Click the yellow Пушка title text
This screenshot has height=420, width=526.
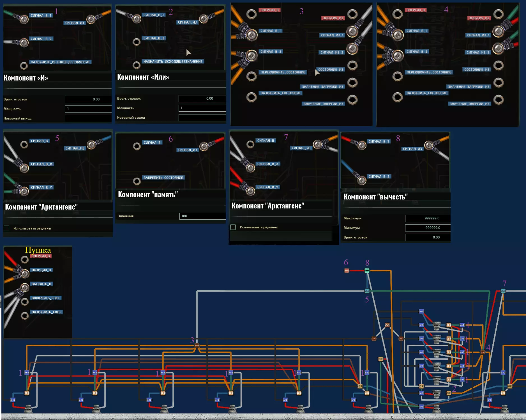click(38, 250)
